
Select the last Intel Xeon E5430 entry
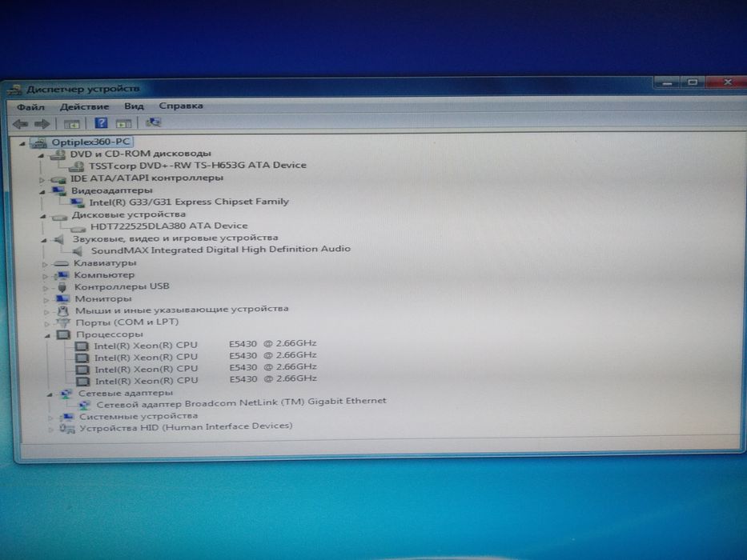click(206, 379)
